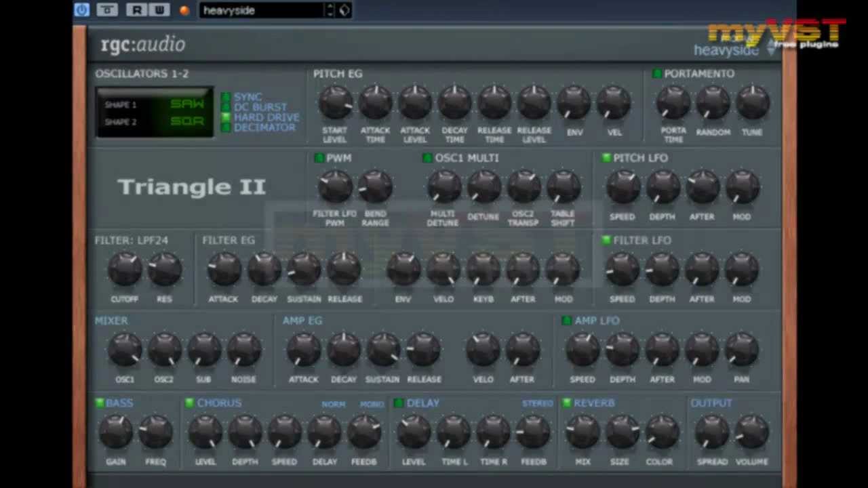Click the mixer SUB knob
Viewport: 868px width, 488px height.
[x=204, y=350]
